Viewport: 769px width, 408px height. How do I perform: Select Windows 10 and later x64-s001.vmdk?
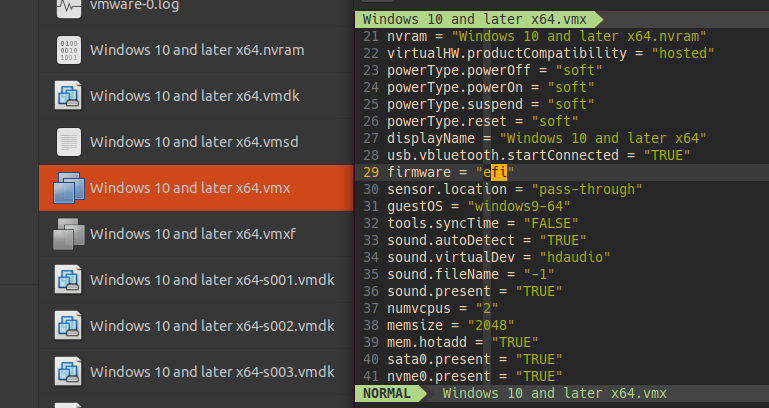pos(212,280)
